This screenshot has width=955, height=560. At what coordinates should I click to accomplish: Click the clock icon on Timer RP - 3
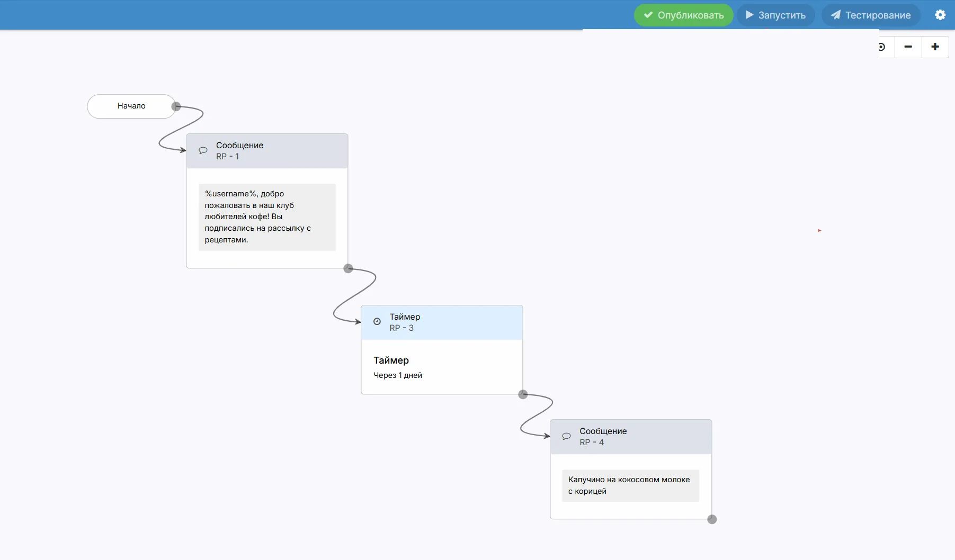point(377,321)
